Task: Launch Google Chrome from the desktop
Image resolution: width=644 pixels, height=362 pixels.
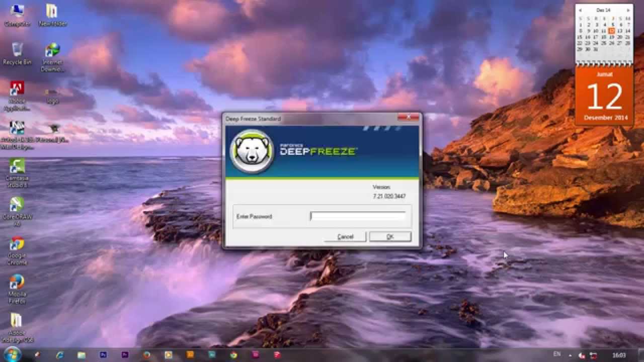Action: click(17, 251)
